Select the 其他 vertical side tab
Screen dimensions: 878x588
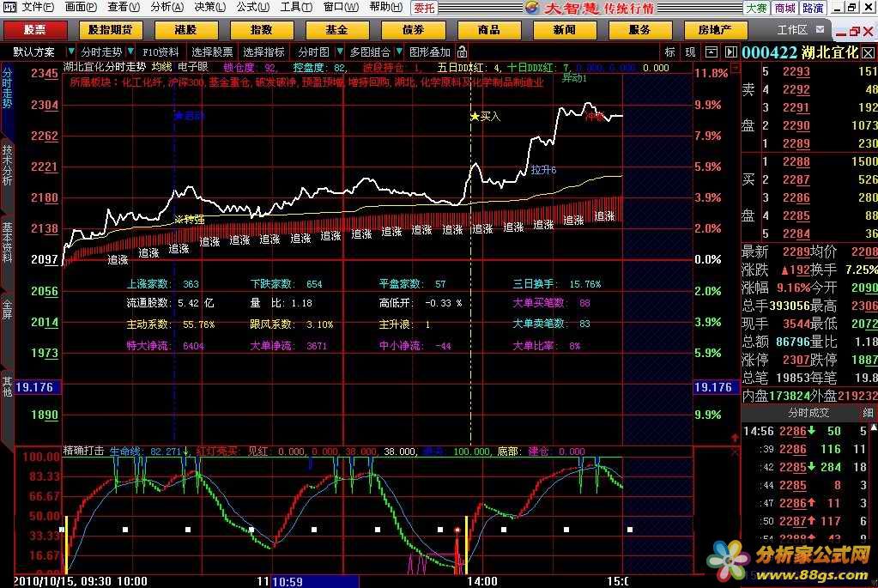7,386
